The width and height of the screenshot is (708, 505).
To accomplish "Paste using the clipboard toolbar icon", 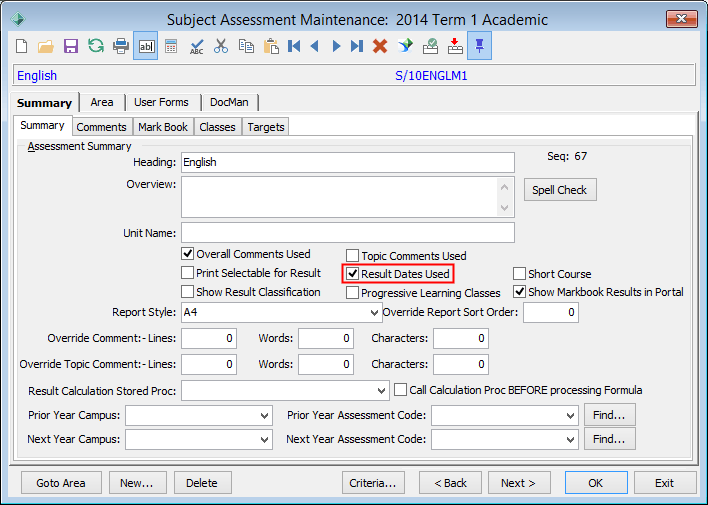I will click(271, 46).
